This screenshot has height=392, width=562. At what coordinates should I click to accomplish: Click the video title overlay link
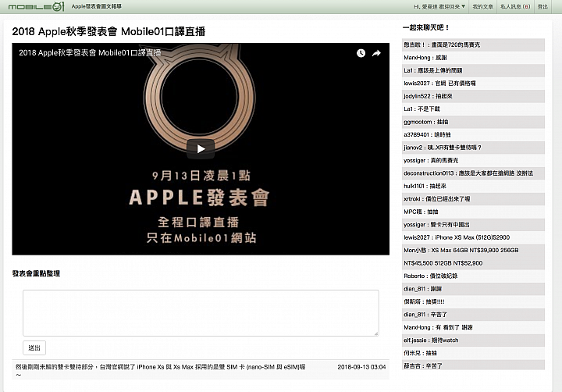pyautogui.click(x=90, y=53)
